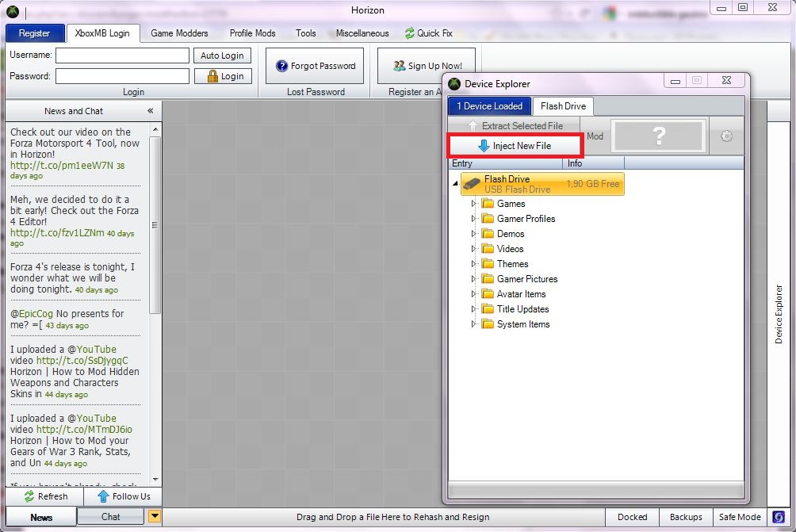Click the lock icon on Login button
The height and width of the screenshot is (532, 796).
click(212, 76)
